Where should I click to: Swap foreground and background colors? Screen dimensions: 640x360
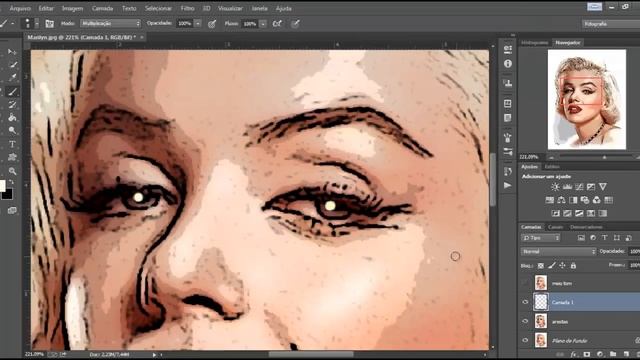11,182
